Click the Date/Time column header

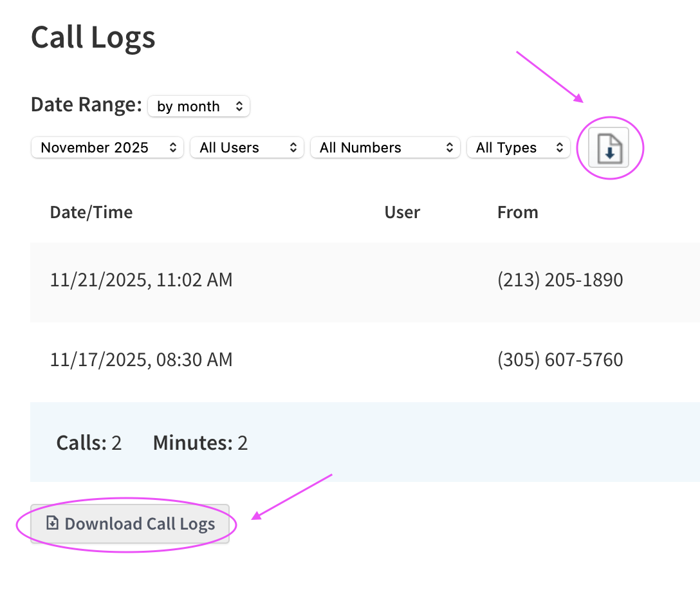91,212
